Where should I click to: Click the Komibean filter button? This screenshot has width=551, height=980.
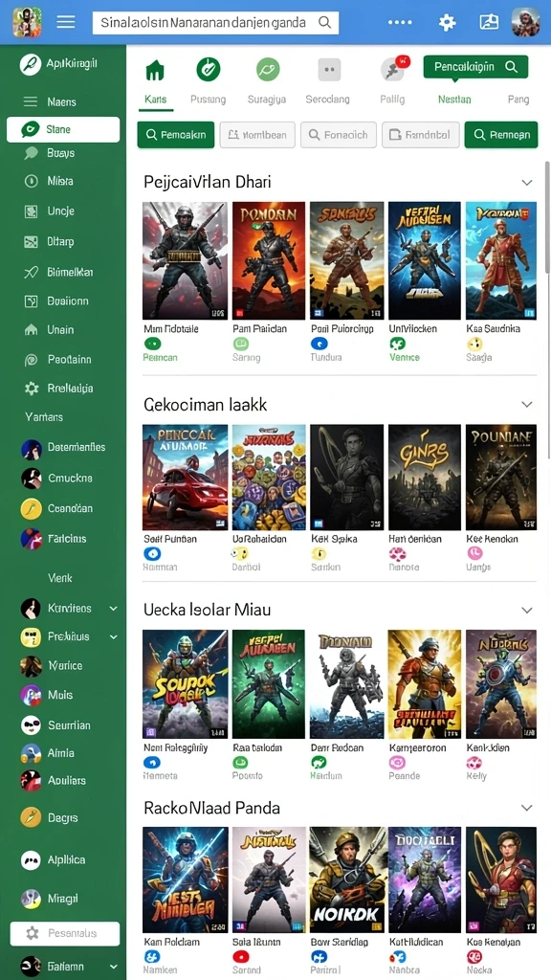pyautogui.click(x=257, y=134)
